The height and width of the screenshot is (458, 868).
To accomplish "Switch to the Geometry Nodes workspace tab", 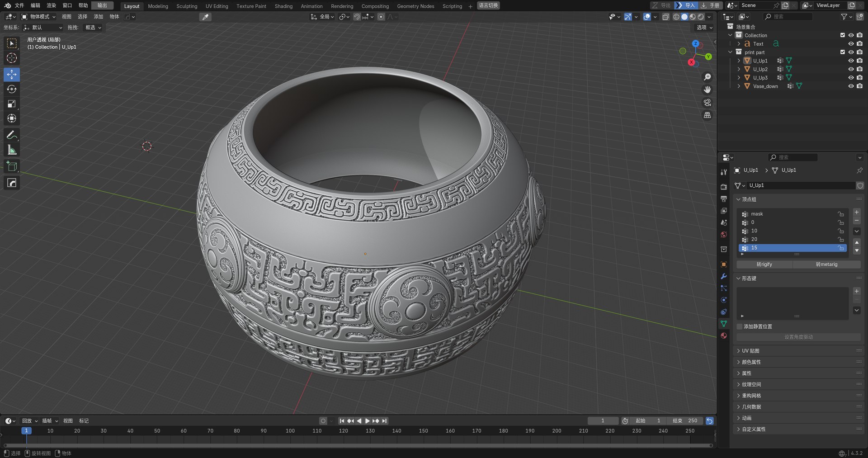I will [x=415, y=6].
